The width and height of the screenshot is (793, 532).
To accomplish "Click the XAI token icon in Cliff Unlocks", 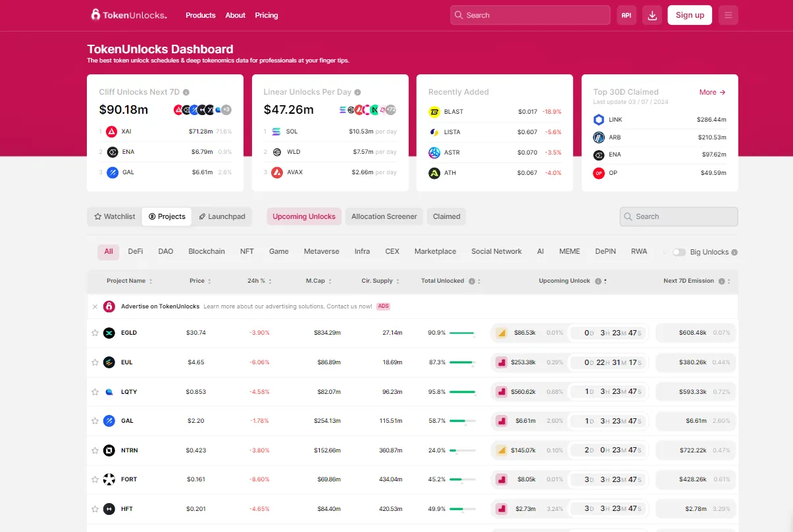I will pos(111,131).
